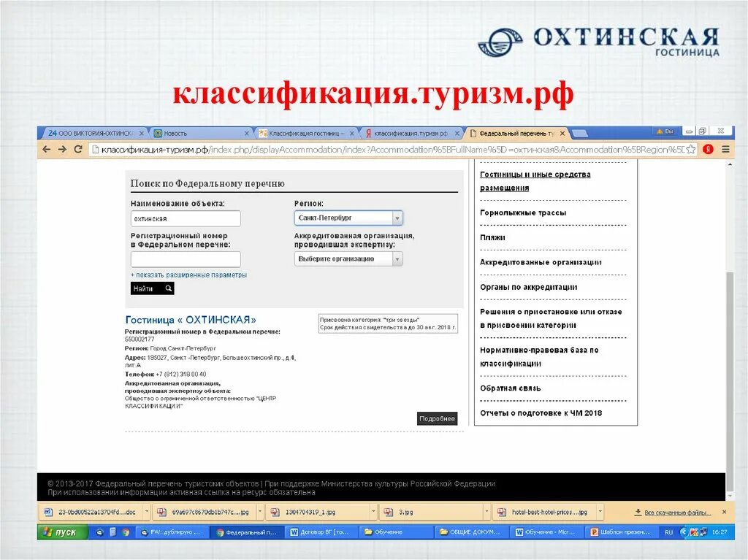Close the 'Федеральный перечень' tab

click(x=562, y=134)
